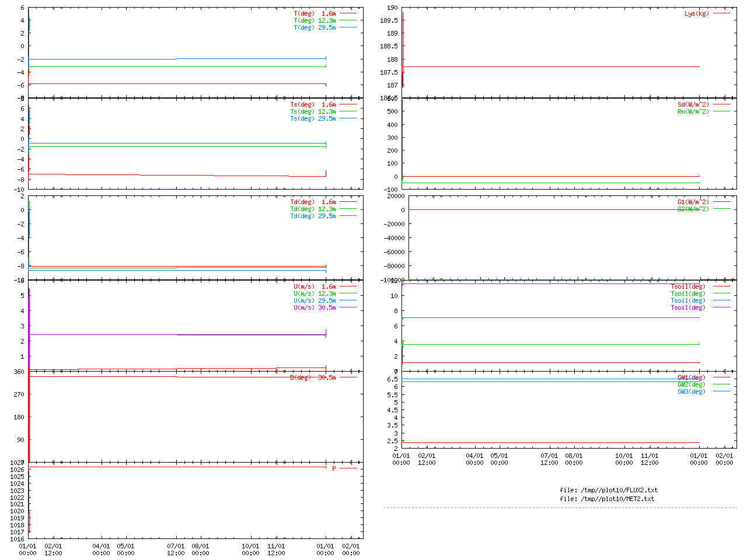This screenshot has height=560, width=747.
Task: Click the G2(W/m^2) legend label
Action: tap(693, 209)
